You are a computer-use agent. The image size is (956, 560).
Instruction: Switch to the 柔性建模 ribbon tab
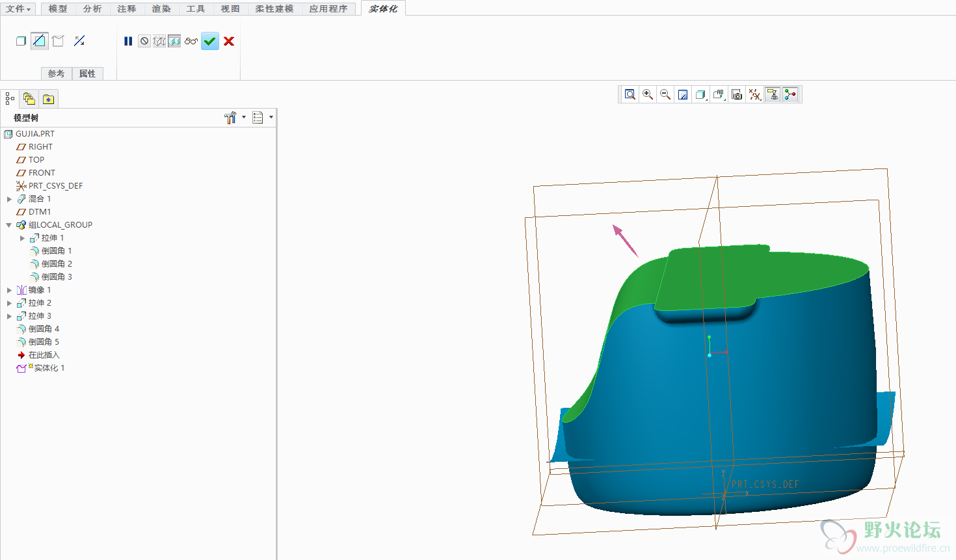[274, 8]
